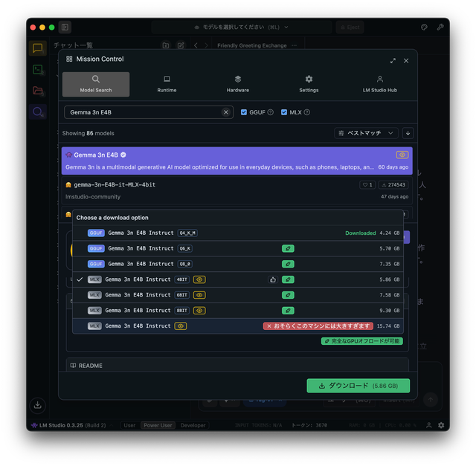Open My Models folder icon in sidebar
Viewport: 476px width, 466px height.
click(x=37, y=91)
